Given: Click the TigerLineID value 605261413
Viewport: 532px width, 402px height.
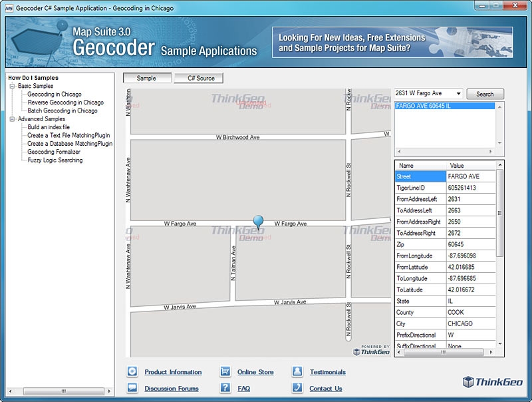Looking at the screenshot, I should pyautogui.click(x=471, y=188).
